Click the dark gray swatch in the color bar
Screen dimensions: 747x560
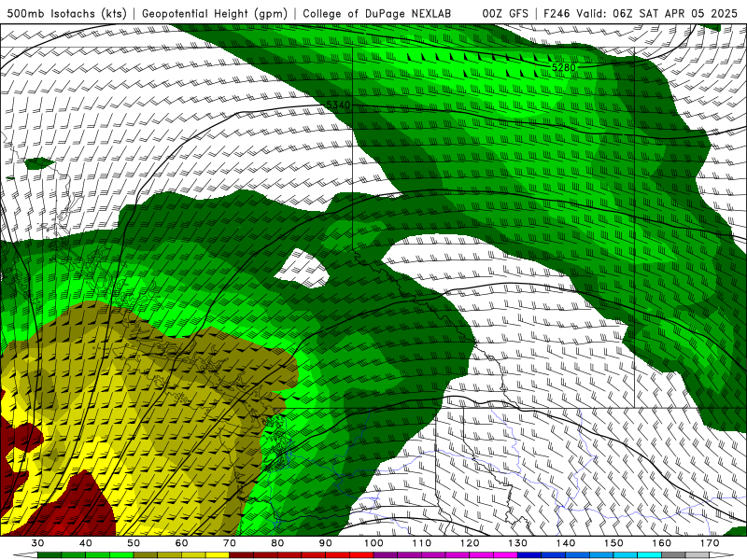(x=673, y=555)
